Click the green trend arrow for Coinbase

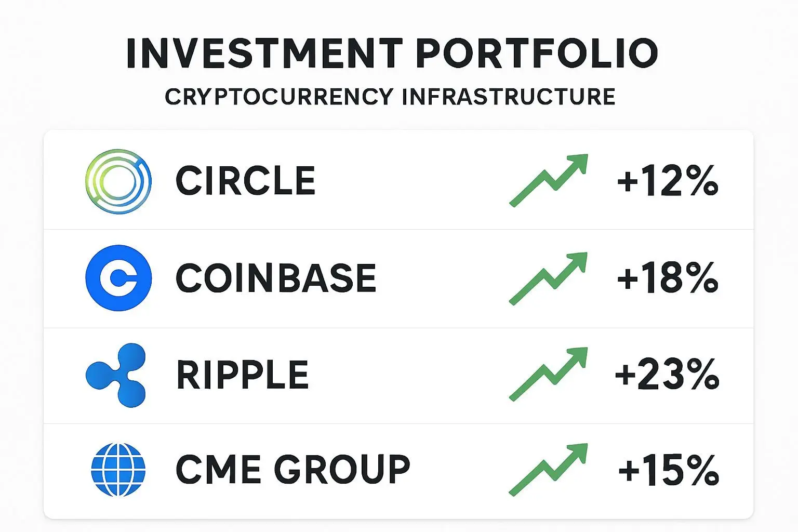coord(549,278)
